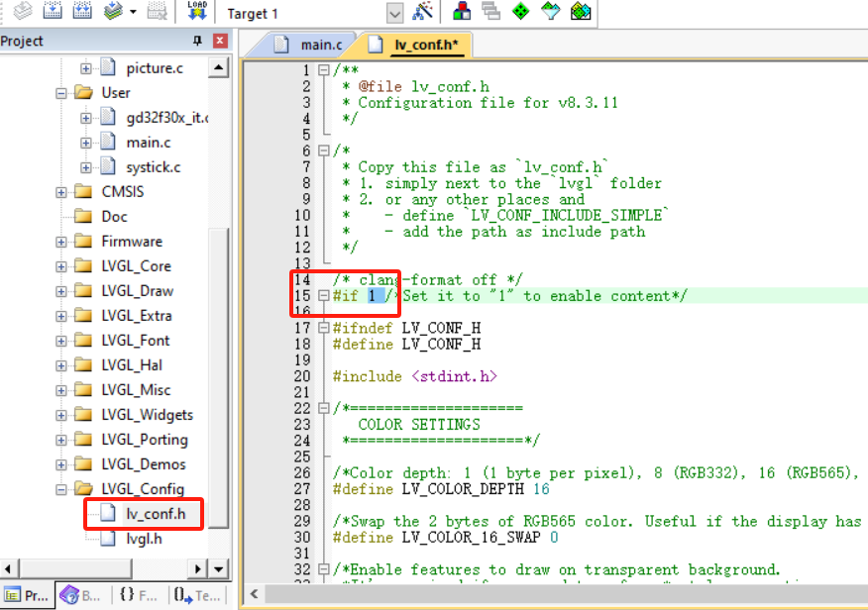This screenshot has height=610, width=868.
Task: Expand the CMSIS folder
Action: pos(60,192)
